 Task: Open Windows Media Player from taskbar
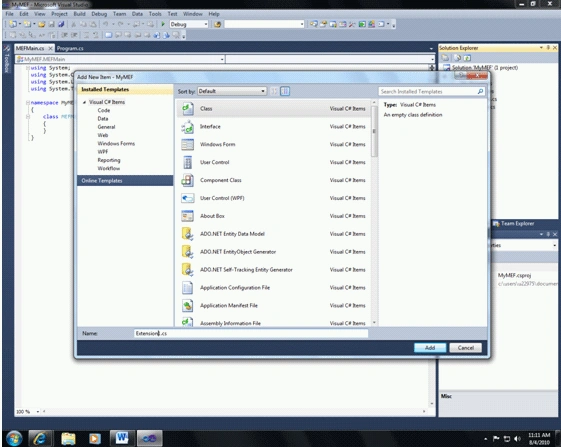coord(95,438)
